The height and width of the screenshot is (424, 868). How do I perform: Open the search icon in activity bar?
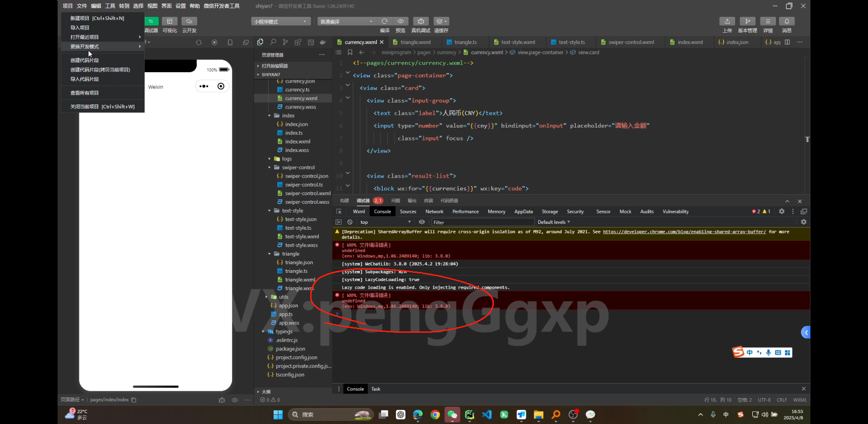click(273, 42)
